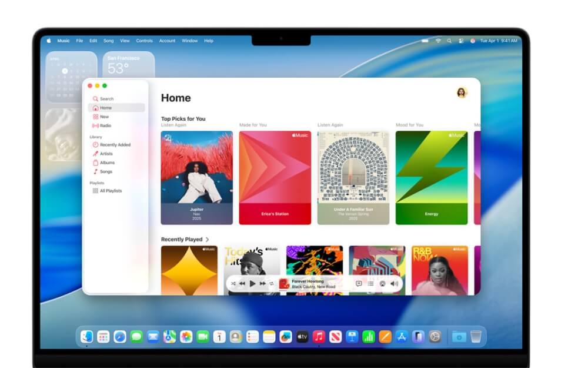588x368 pixels.
Task: Open the Apple menu
Action: (x=49, y=41)
